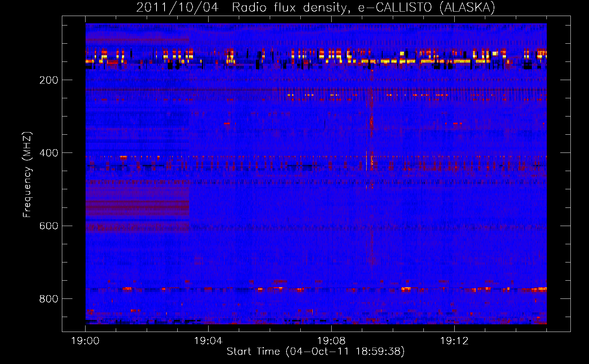
Task: Click the plot title 'Radio flux density, e-CALLISTO (ALASKA)'
Action: (x=363, y=7)
